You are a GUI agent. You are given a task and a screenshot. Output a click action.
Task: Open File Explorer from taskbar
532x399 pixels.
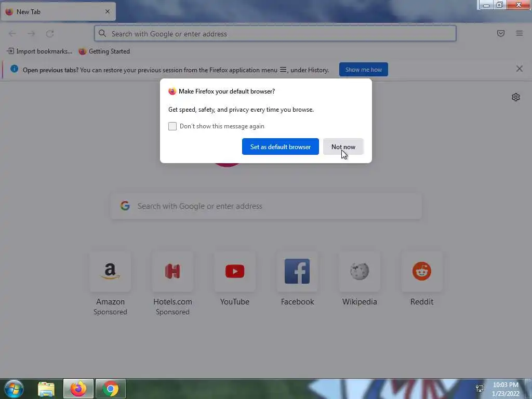point(46,389)
